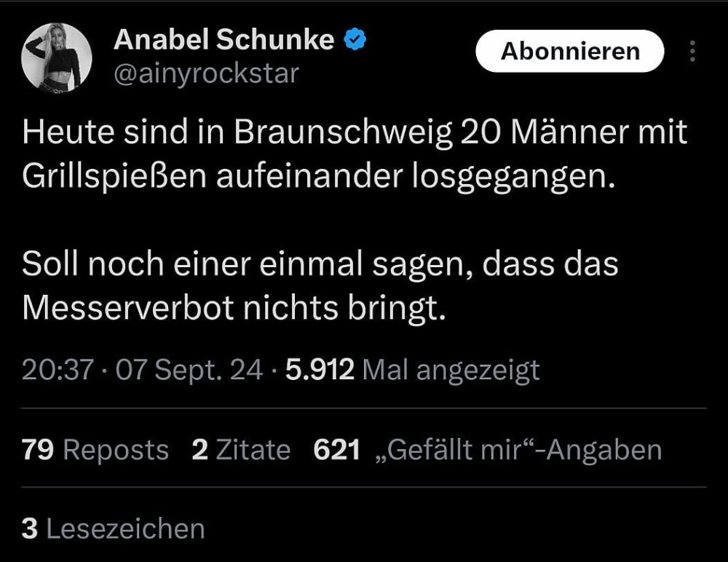The image size is (728, 562).
Task: Select the 07 Sept. 24 date
Action: [189, 371]
